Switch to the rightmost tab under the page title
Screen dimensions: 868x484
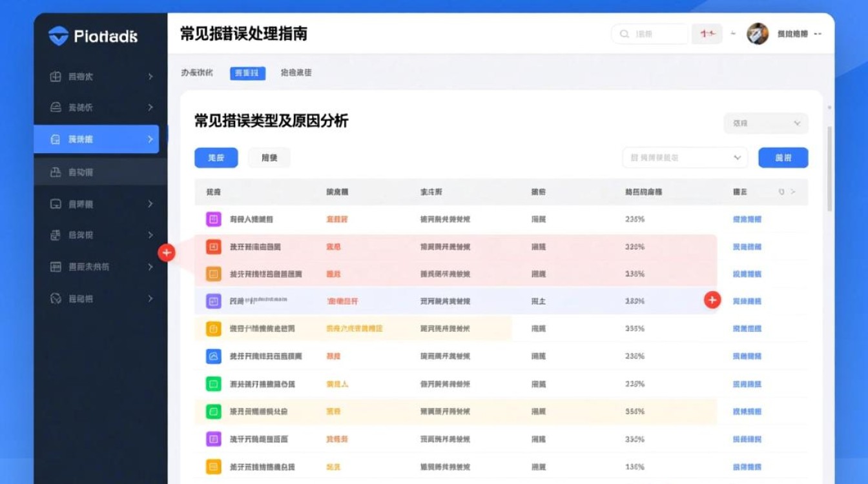[x=296, y=73]
